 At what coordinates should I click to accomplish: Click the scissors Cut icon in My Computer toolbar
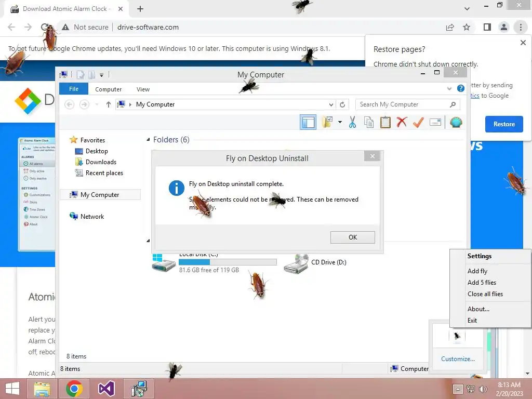(x=353, y=122)
